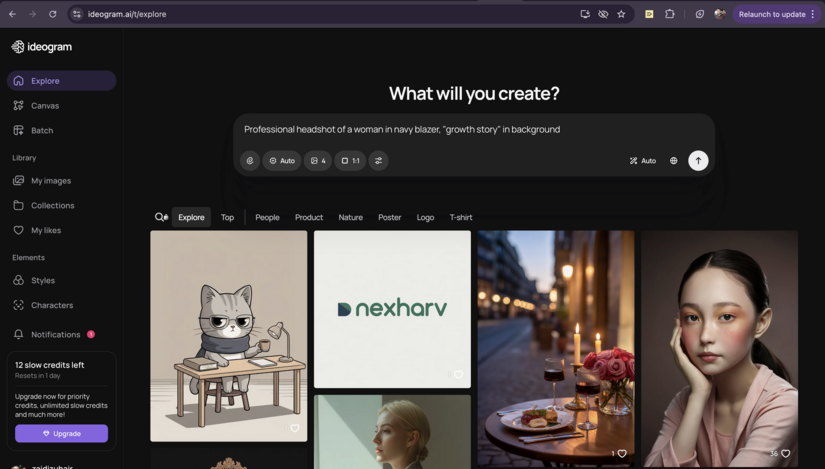Open the browser profile avatar
825x469 pixels.
(720, 14)
